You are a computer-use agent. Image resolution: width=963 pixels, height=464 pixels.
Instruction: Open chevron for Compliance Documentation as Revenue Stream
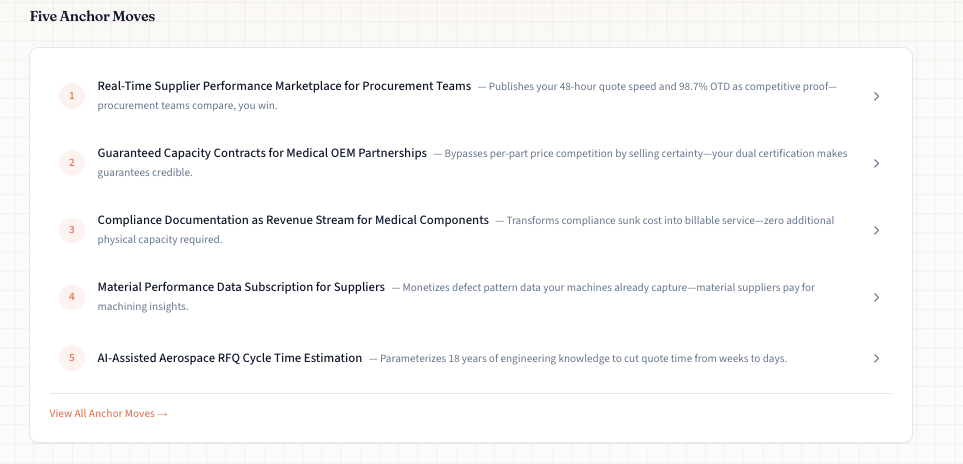coord(876,230)
